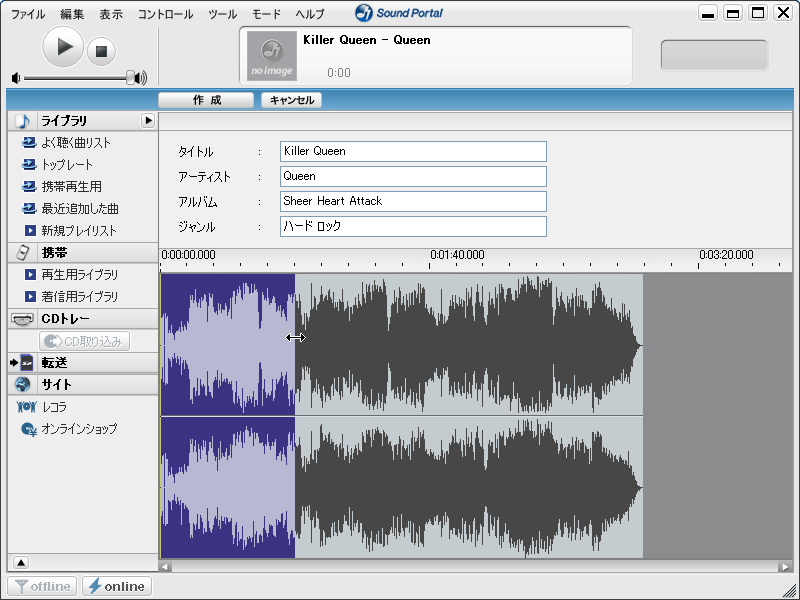Open the トップレート playlist icon
This screenshot has height=600, width=800.
[30, 164]
